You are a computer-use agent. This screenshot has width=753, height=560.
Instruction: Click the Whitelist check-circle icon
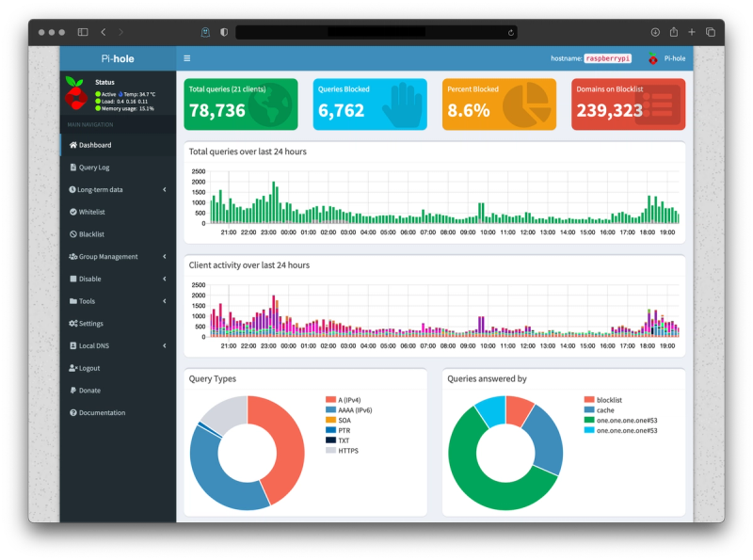coord(73,212)
